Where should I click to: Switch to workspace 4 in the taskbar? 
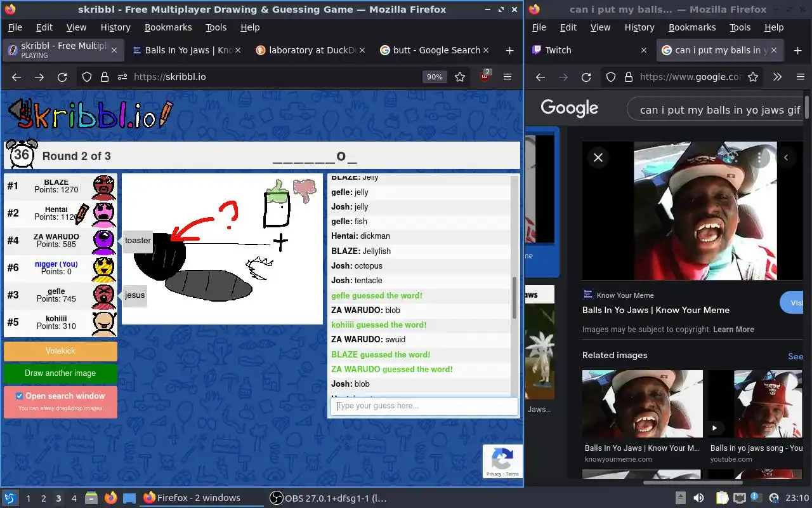point(74,498)
